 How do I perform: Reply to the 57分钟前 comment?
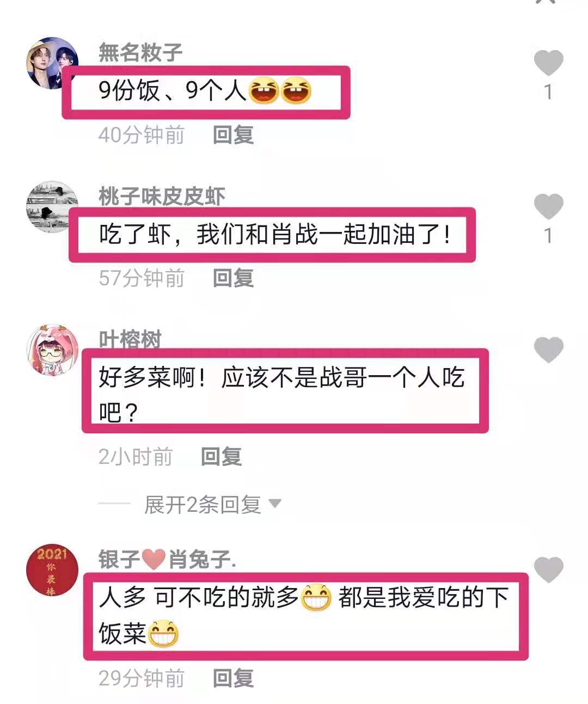(233, 278)
